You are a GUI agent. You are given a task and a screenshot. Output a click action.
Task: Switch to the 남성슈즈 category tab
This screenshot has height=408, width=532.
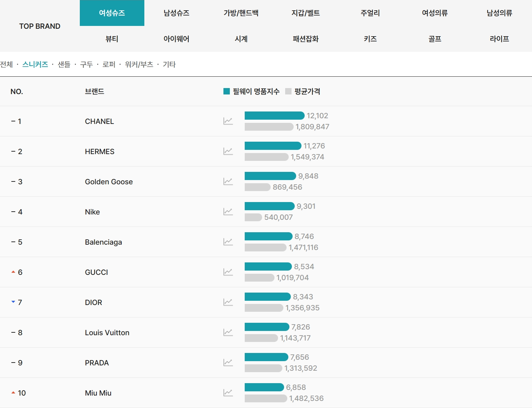177,13
